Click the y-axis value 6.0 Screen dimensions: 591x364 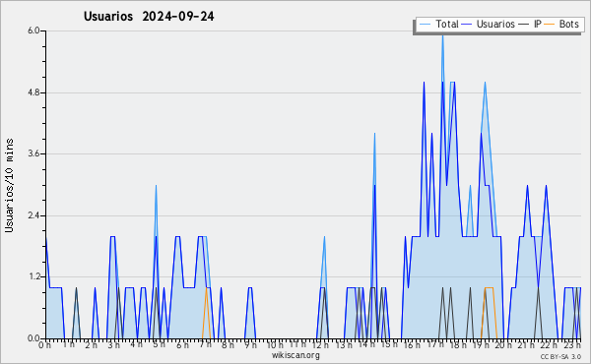click(x=33, y=30)
